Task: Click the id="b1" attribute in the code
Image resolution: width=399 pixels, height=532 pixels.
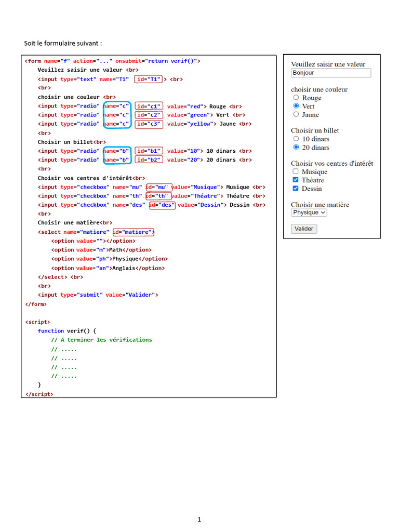Action: coord(149,151)
